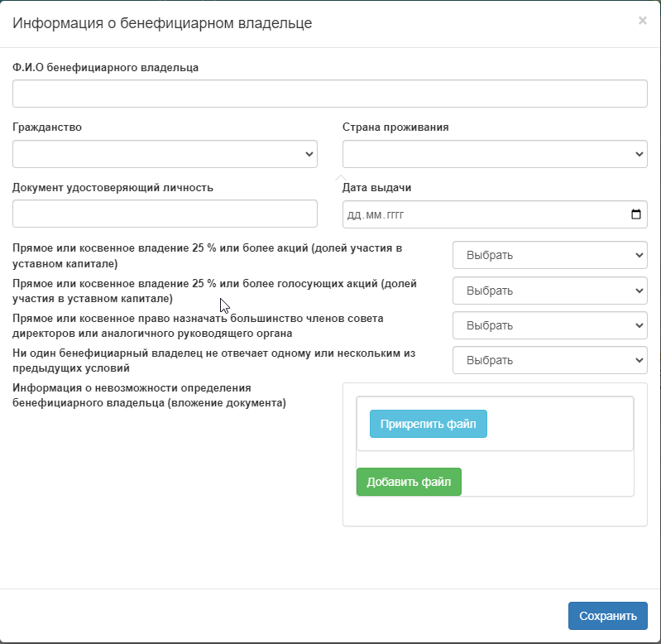
Task: Click the Дата выдачи field label
Action: tap(376, 187)
